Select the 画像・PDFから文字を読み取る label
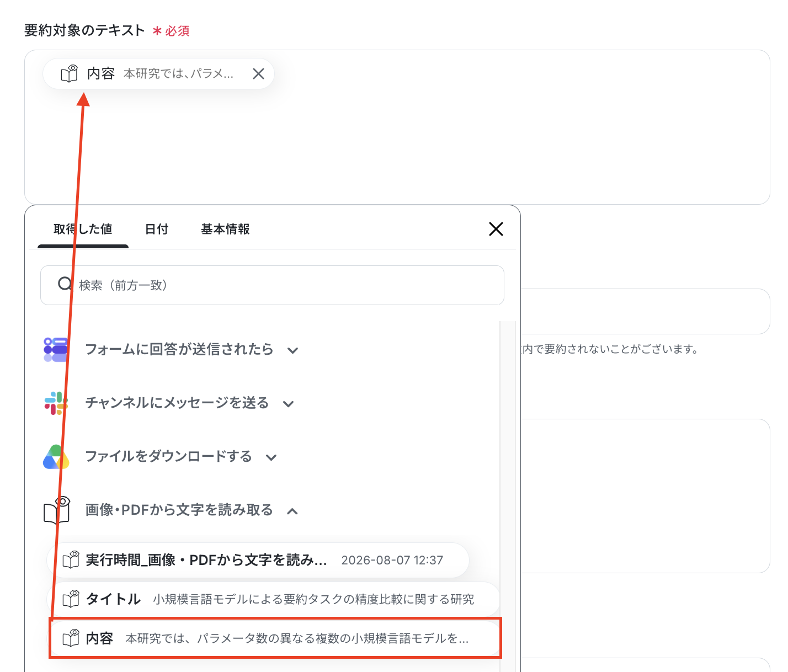Screen dimensions: 788x672 [x=179, y=510]
